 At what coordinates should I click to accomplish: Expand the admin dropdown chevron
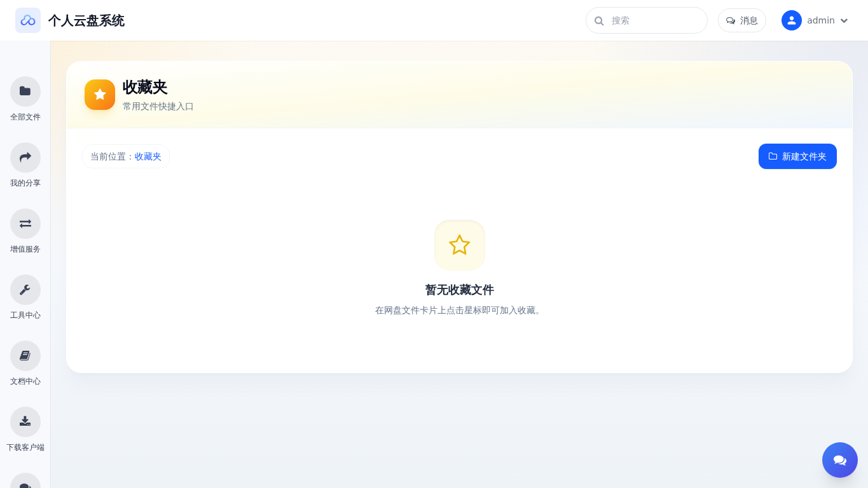[x=844, y=20]
